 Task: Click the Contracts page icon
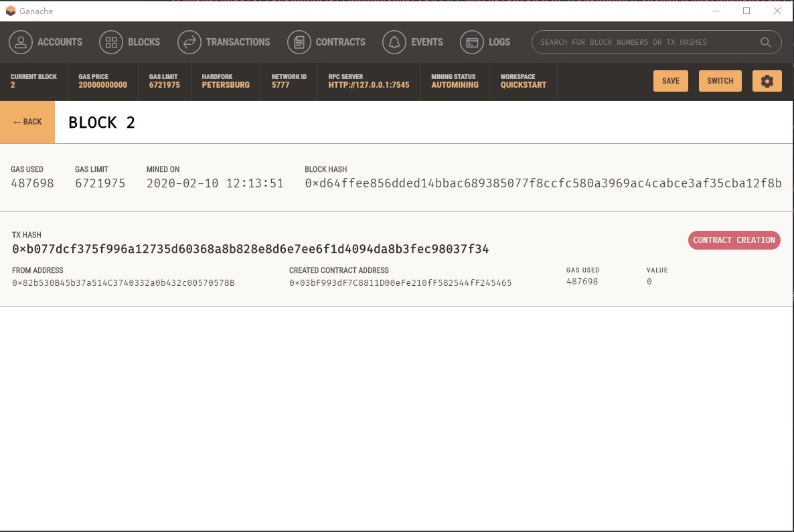pyautogui.click(x=299, y=41)
